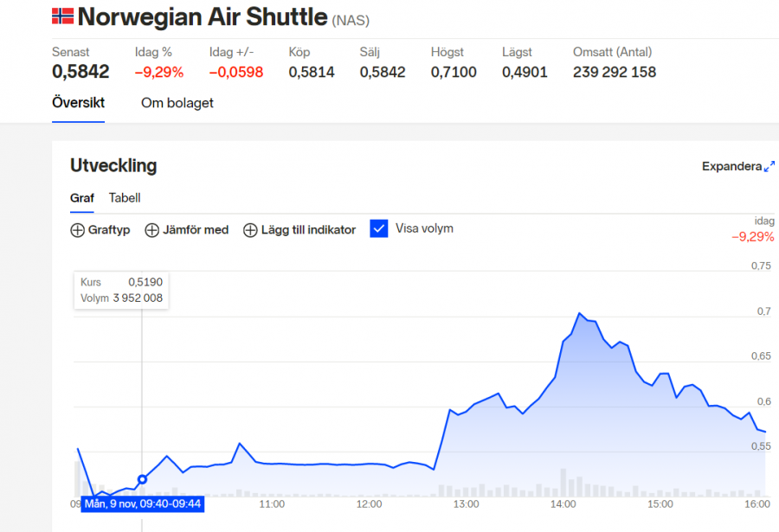This screenshot has width=779, height=532.
Task: Switch to the Tabell view tab
Action: point(125,198)
